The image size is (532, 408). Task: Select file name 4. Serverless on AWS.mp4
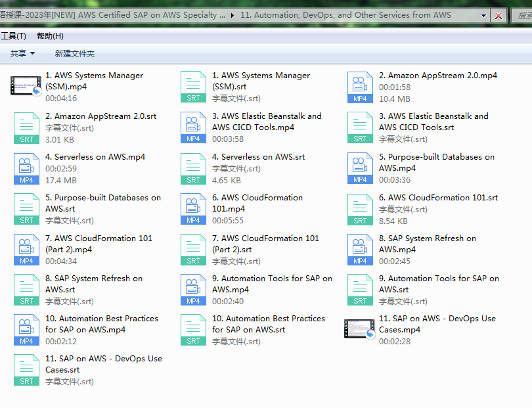point(95,157)
